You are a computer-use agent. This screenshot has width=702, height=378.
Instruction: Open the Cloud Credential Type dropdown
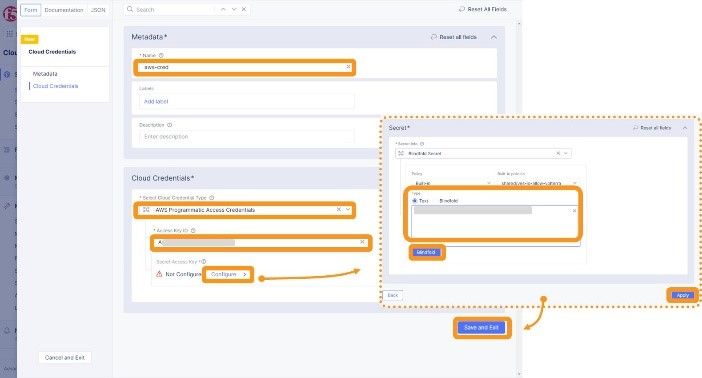pyautogui.click(x=348, y=210)
